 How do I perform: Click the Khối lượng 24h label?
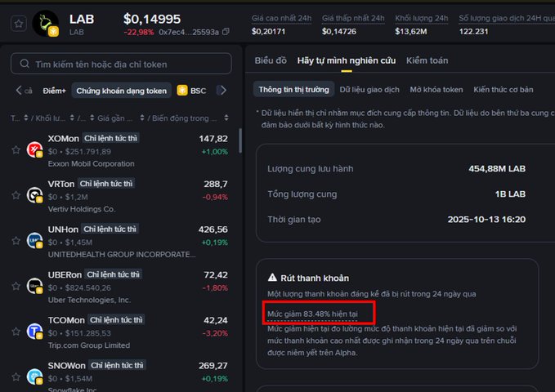(x=421, y=18)
